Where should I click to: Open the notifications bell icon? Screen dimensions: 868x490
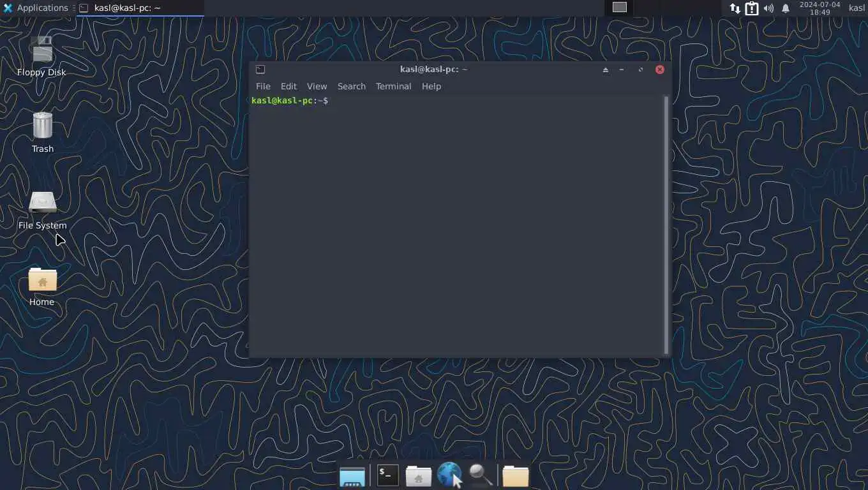[x=786, y=8]
